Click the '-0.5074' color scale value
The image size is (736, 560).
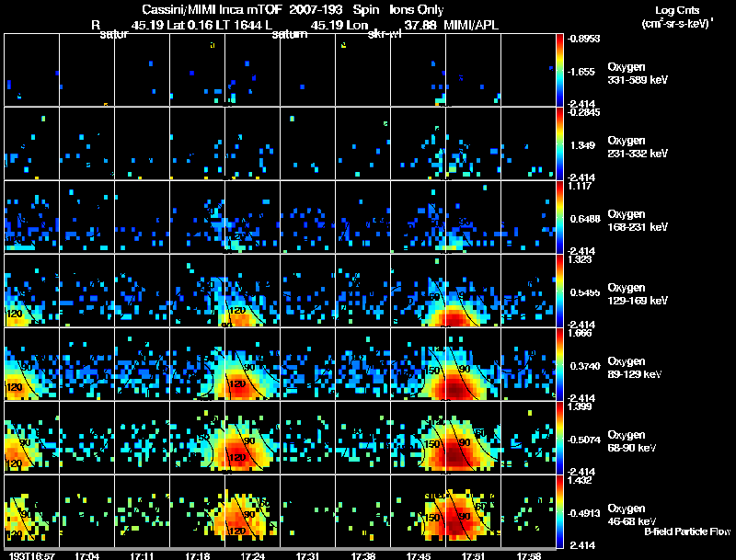(583, 440)
